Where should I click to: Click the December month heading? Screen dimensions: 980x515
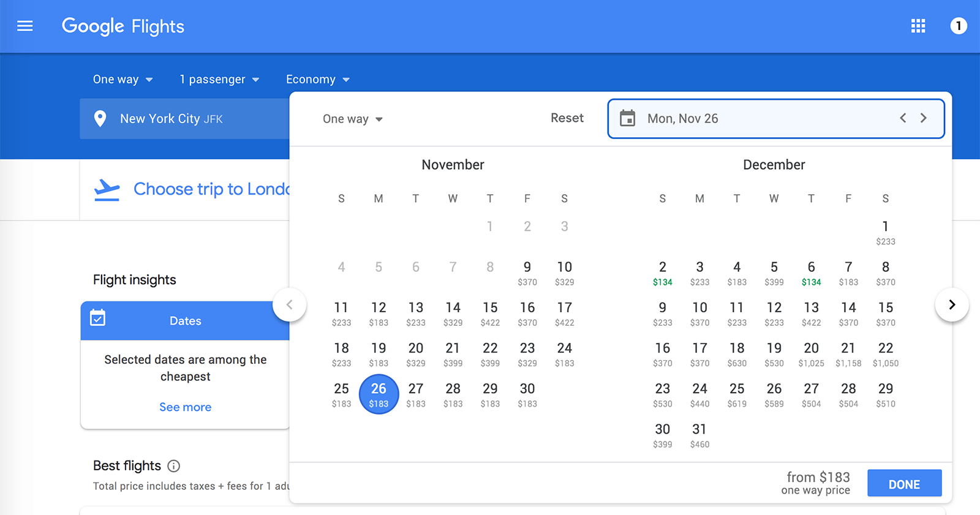[x=774, y=165]
